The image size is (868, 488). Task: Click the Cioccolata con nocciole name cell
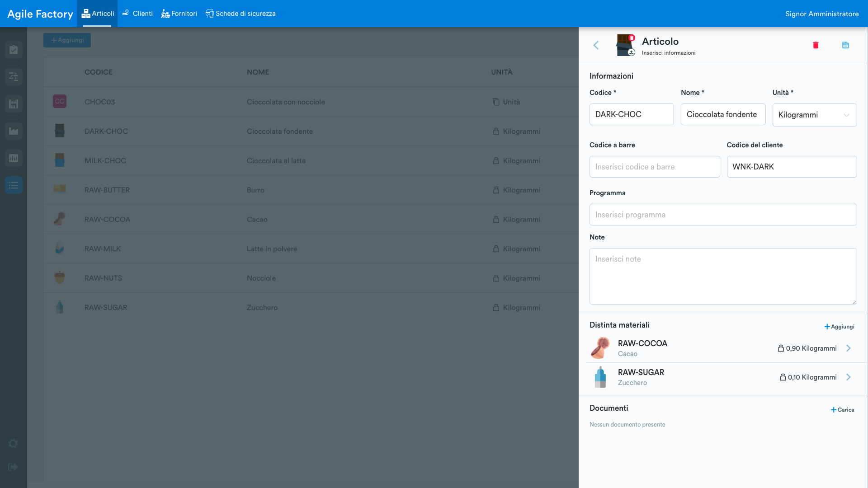286,102
